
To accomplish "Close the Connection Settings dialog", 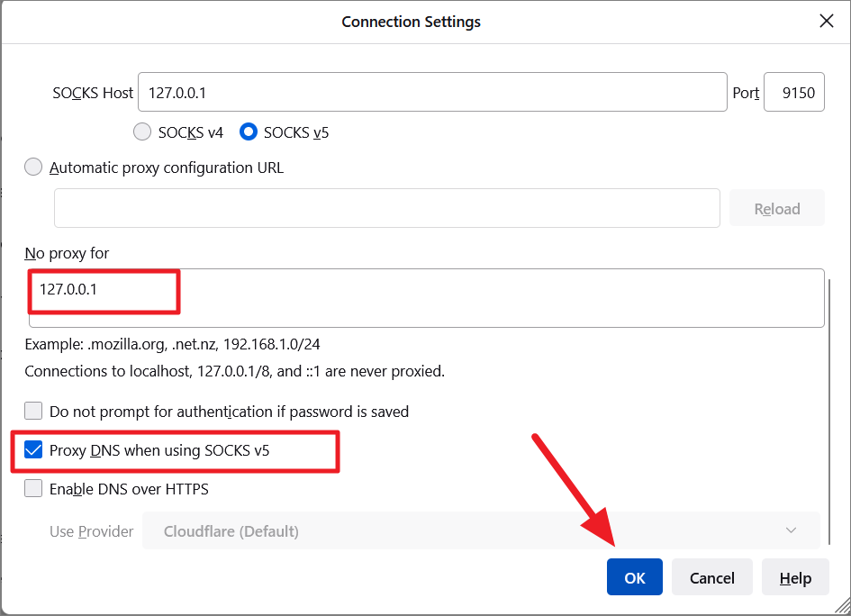I will [826, 22].
